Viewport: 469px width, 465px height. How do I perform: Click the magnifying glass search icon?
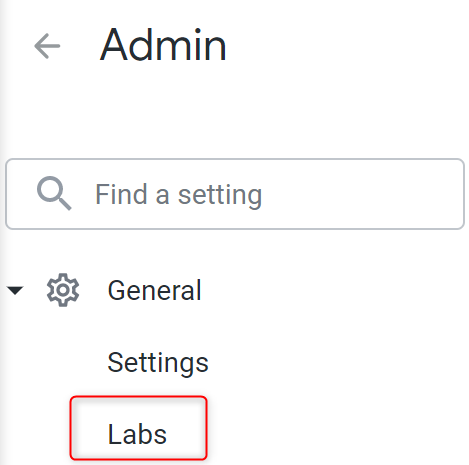pos(54,193)
